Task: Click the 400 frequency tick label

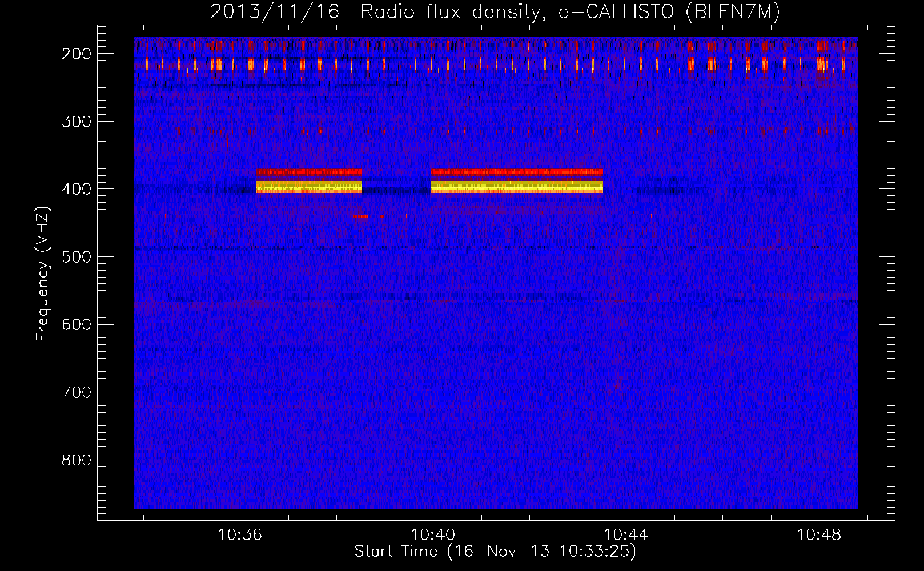Action: tap(77, 189)
